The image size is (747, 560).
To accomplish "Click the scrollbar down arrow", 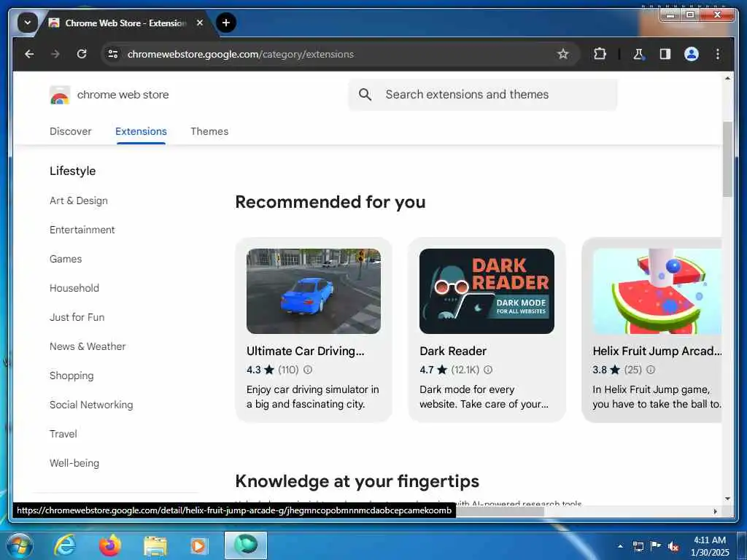I will click(x=727, y=499).
